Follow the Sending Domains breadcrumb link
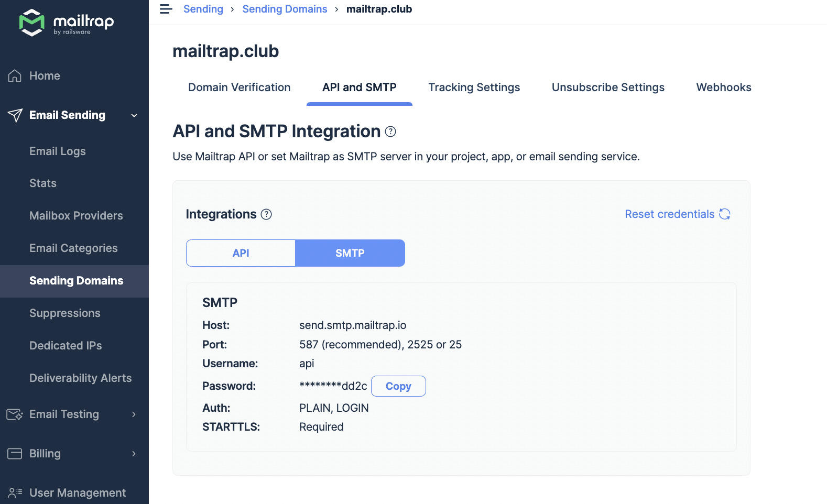827x504 pixels. [x=285, y=9]
